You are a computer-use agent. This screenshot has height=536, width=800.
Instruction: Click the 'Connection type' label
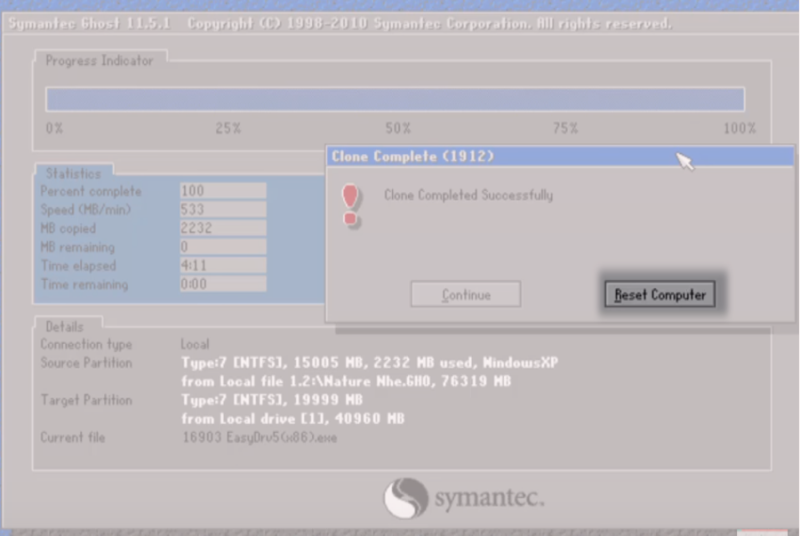[86, 344]
